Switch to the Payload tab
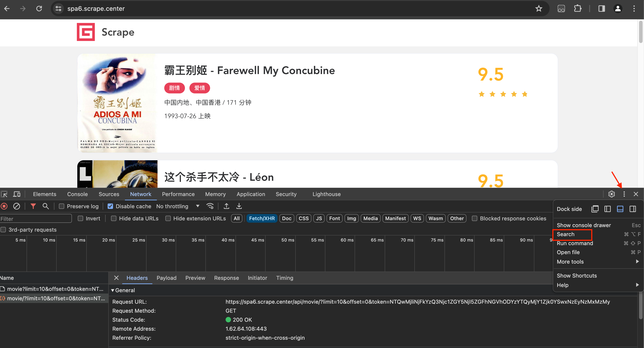 tap(166, 278)
